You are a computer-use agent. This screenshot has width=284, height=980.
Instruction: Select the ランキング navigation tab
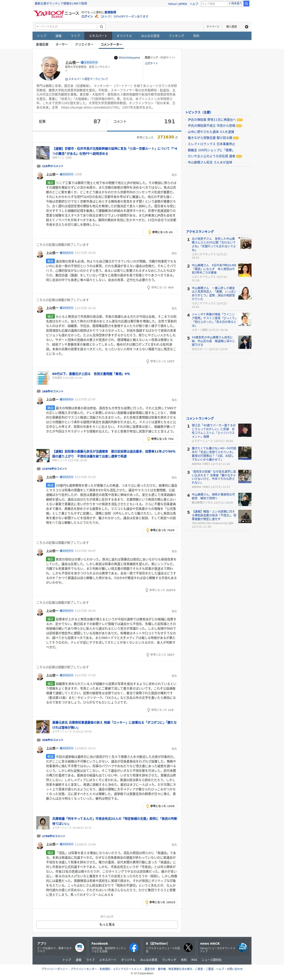[176, 36]
